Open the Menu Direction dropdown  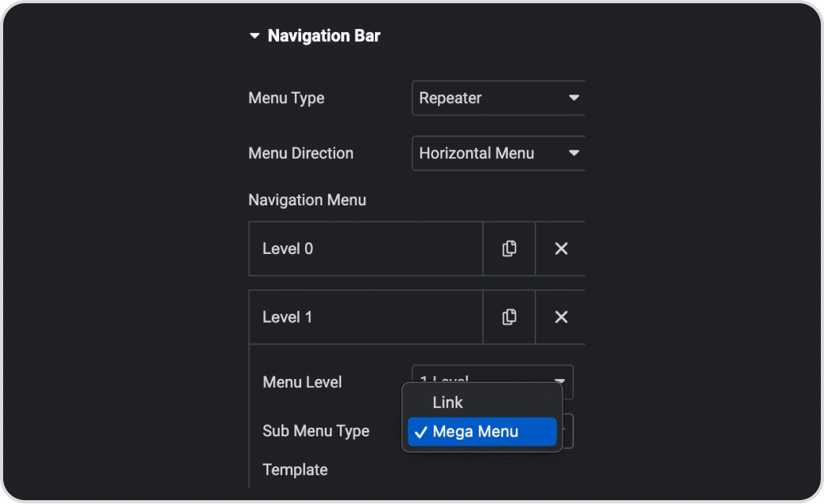click(498, 153)
